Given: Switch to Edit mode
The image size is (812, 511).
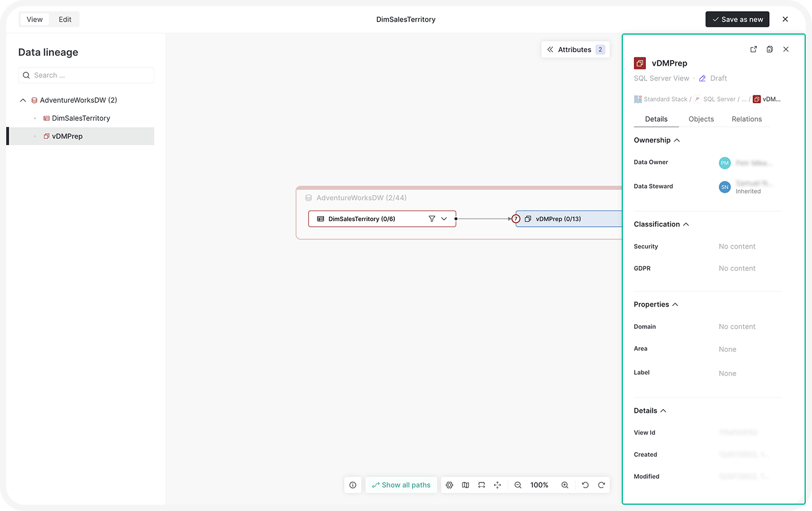Looking at the screenshot, I should click(x=65, y=19).
